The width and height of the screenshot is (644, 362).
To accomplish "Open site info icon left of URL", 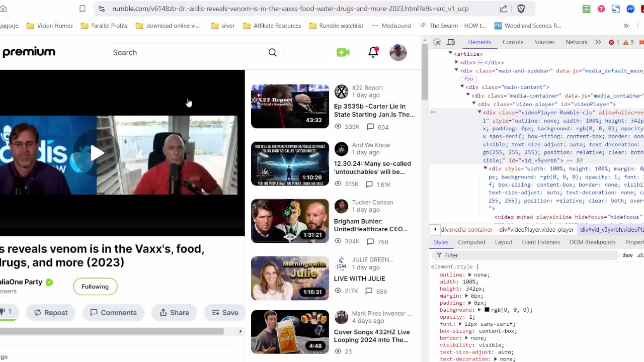I will point(102,9).
